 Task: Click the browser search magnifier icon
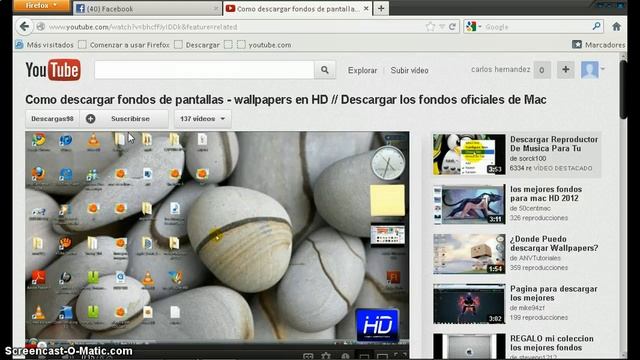pyautogui.click(x=596, y=27)
